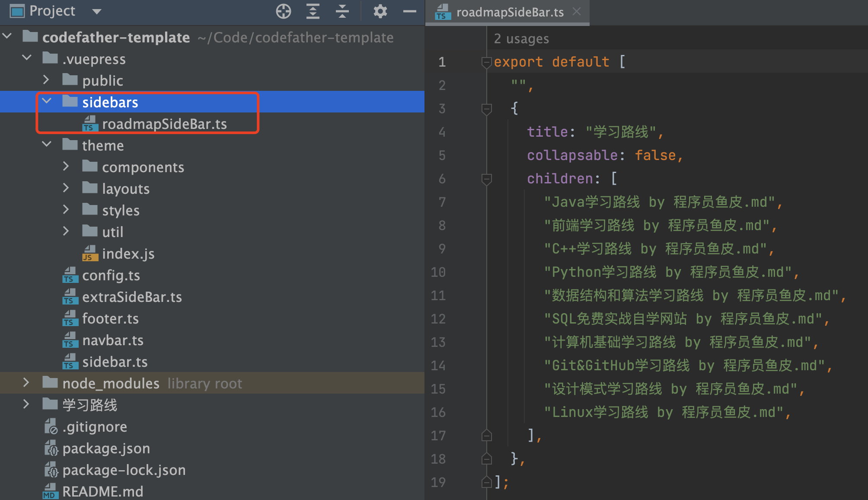Click the Collapse All toolbar icon
This screenshot has height=500, width=868.
(342, 11)
